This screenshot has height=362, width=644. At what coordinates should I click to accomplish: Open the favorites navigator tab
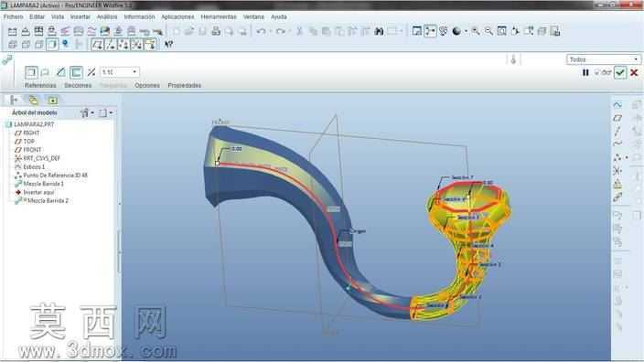pyautogui.click(x=52, y=100)
